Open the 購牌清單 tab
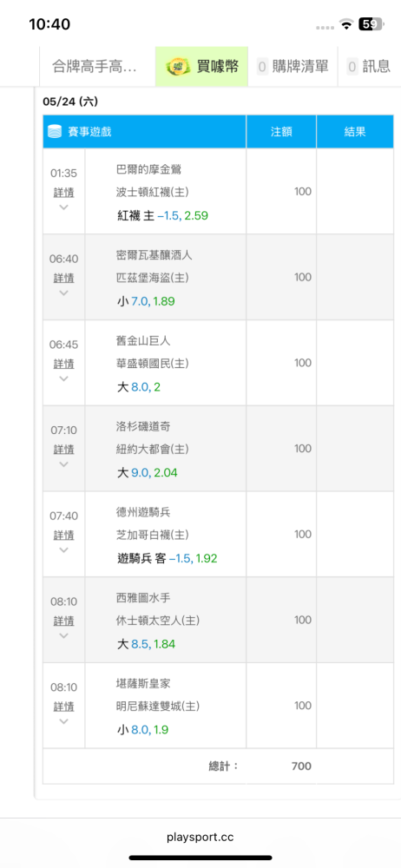 coord(293,67)
